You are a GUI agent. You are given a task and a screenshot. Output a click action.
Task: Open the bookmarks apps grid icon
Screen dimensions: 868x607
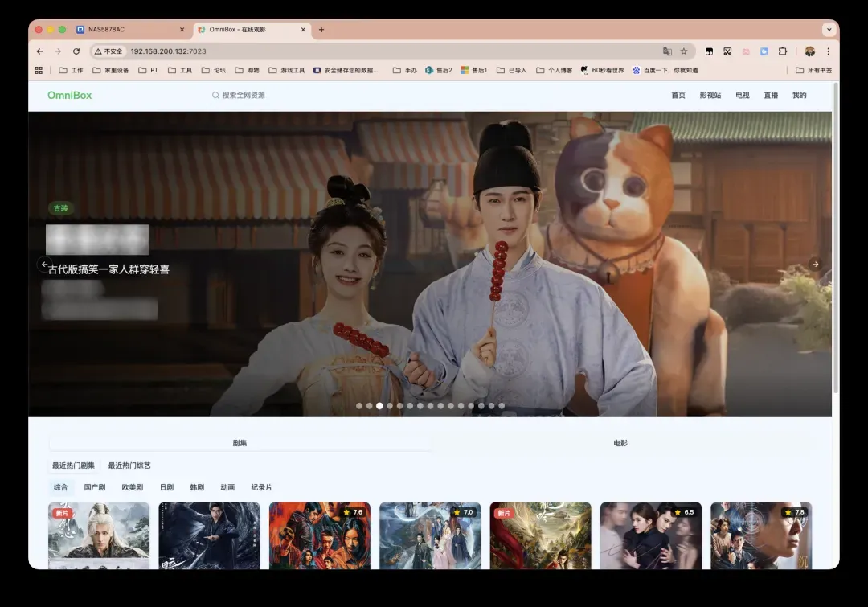(x=39, y=70)
